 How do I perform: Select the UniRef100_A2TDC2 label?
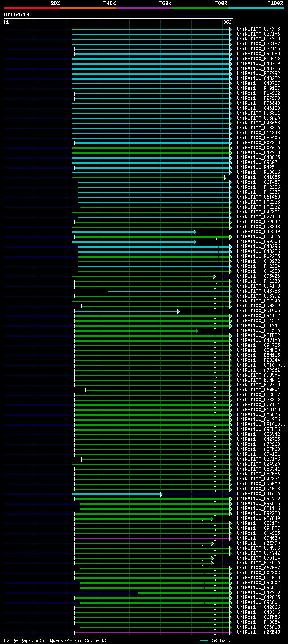(x=258, y=336)
